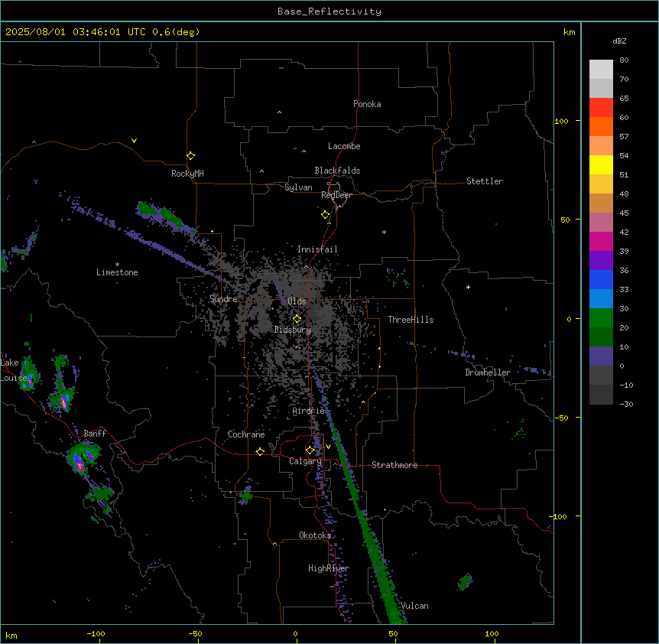Click the Lacombe label

point(344,146)
